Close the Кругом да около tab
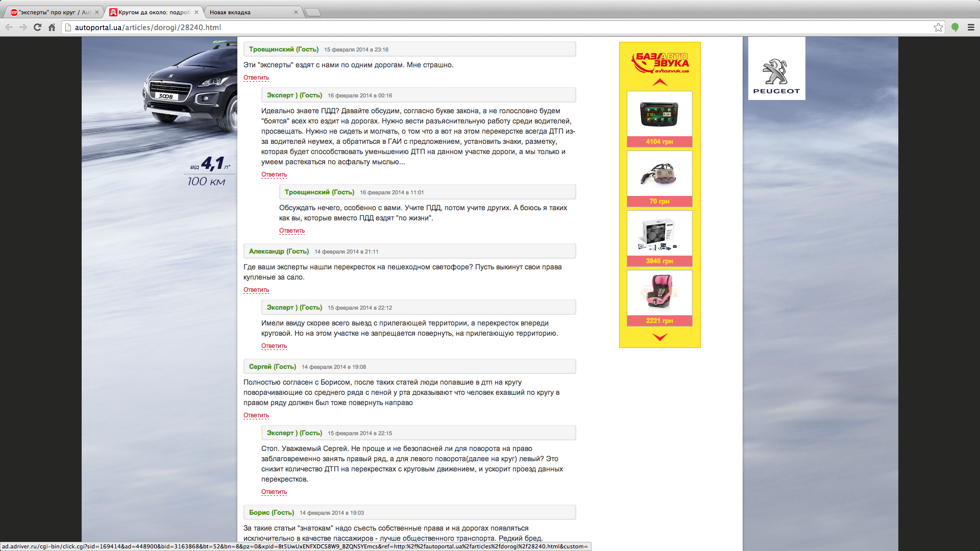 point(197,12)
